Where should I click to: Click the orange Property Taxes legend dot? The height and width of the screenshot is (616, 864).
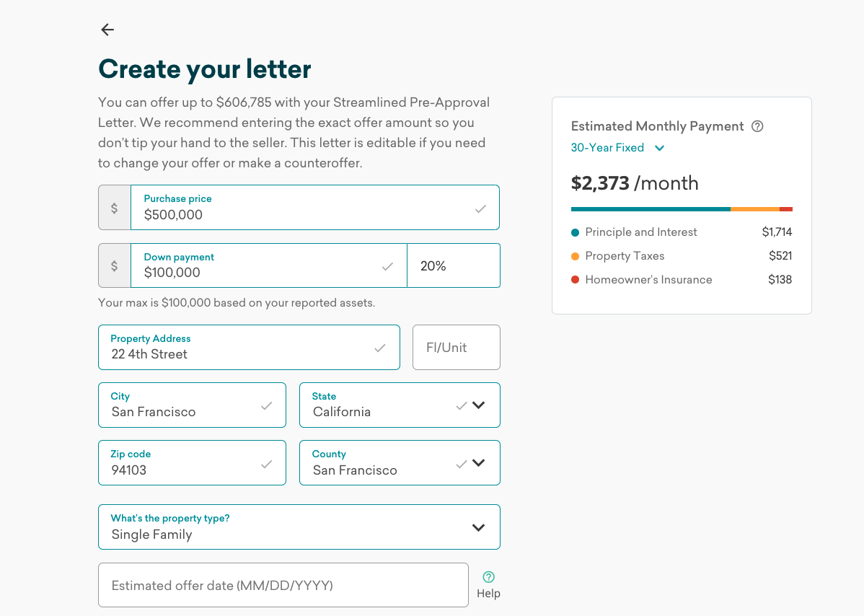(x=576, y=256)
